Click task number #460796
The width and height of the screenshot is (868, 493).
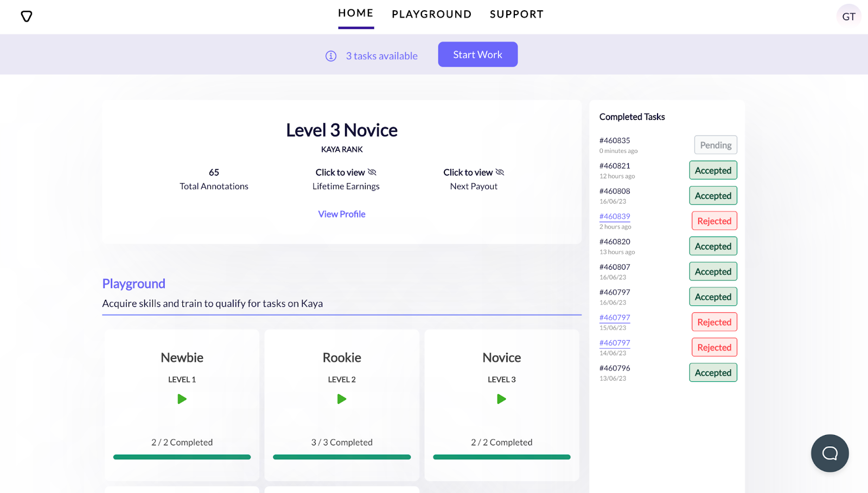point(615,368)
